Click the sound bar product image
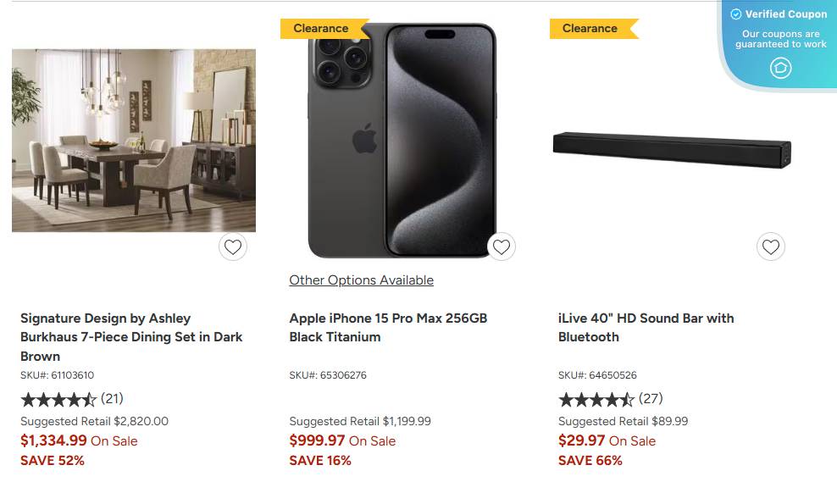Screen dimensions: 837x504 tap(672, 146)
